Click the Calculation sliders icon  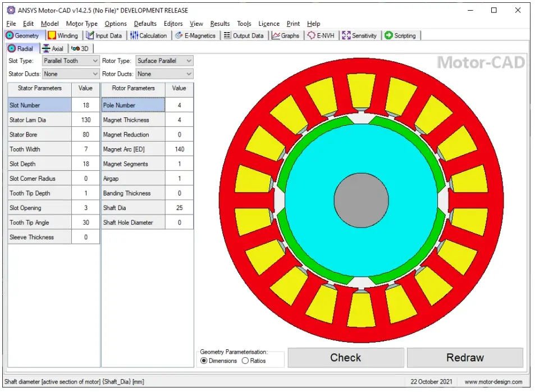tap(134, 35)
